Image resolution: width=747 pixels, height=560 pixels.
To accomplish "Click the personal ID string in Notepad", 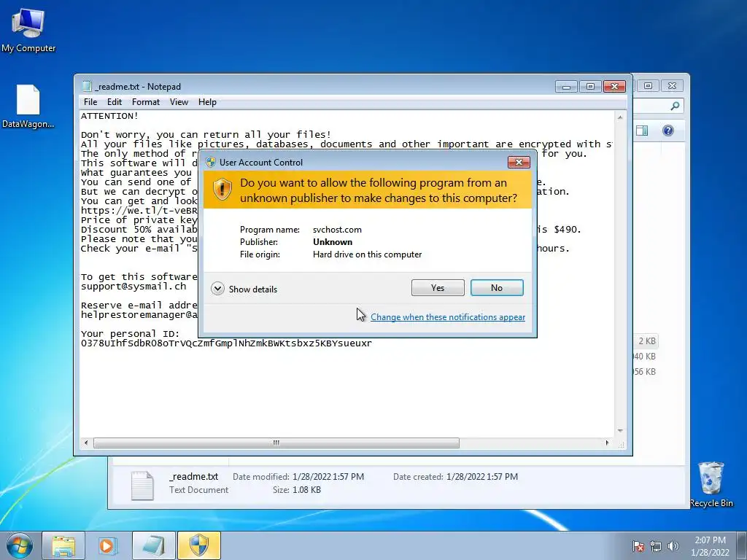I will (226, 343).
